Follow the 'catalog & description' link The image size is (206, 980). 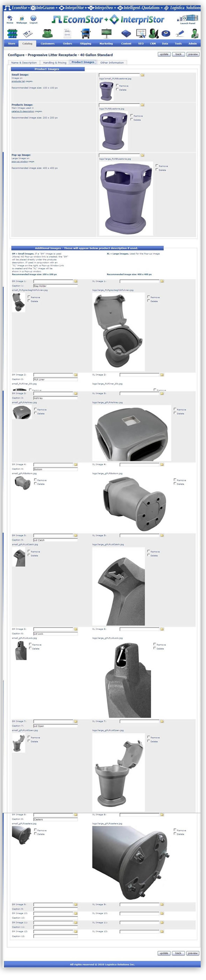(x=22, y=111)
